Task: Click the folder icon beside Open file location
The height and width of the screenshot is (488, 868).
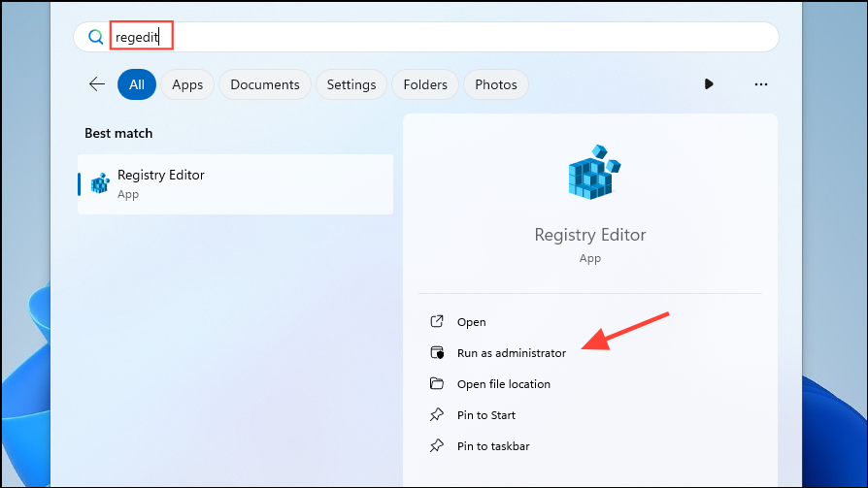Action: tap(437, 383)
